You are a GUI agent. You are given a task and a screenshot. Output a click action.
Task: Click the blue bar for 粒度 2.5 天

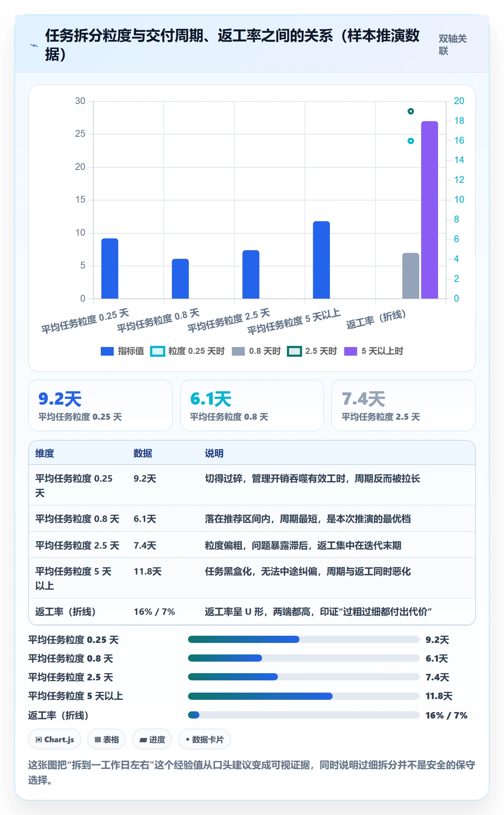251,274
